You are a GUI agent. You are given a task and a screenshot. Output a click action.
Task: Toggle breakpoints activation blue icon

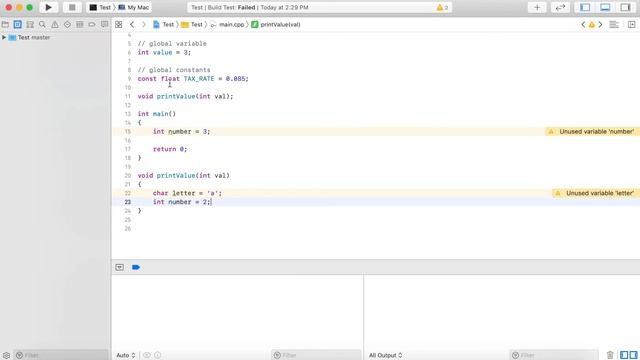coord(136,267)
